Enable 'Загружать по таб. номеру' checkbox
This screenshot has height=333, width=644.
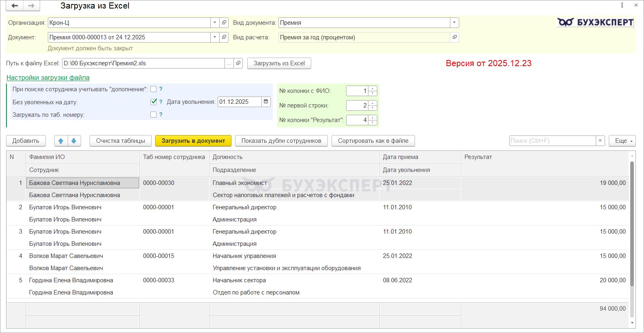pyautogui.click(x=153, y=115)
